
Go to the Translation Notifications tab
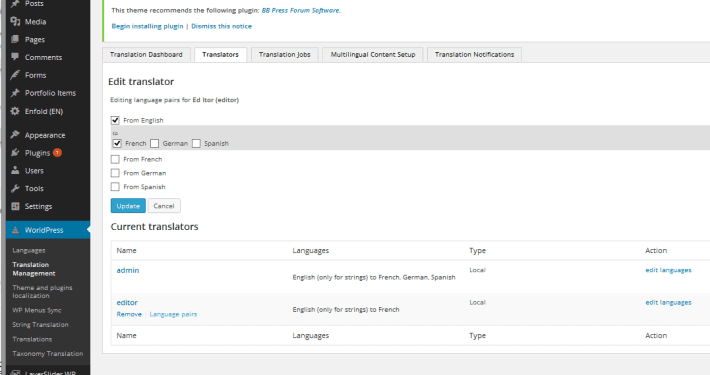475,54
